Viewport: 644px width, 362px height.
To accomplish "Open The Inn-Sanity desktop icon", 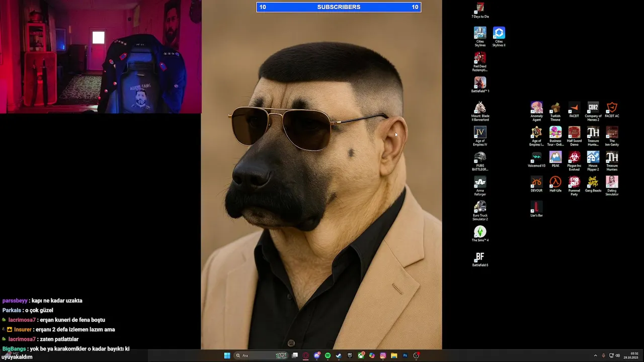I will [612, 136].
